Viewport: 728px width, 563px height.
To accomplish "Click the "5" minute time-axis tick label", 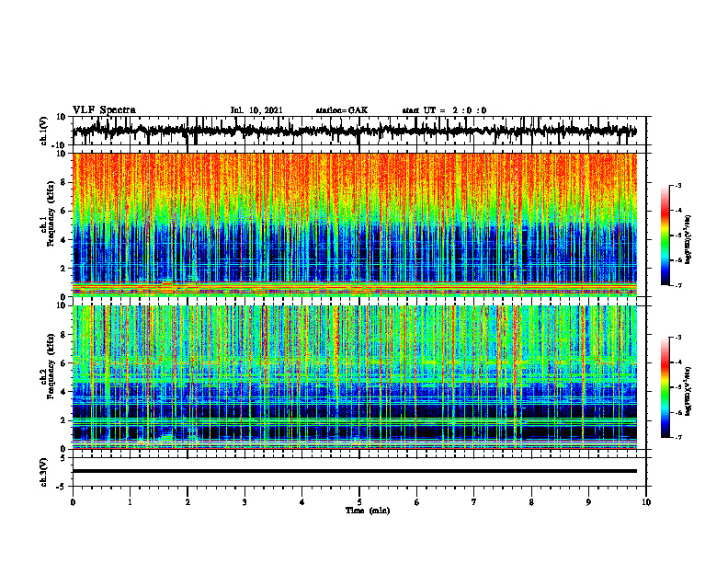I will pos(359,502).
